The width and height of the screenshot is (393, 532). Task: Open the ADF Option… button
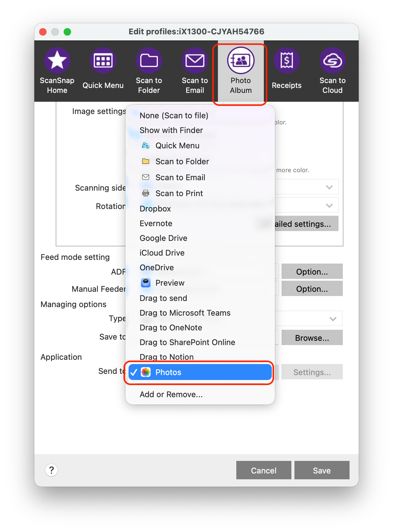point(312,272)
